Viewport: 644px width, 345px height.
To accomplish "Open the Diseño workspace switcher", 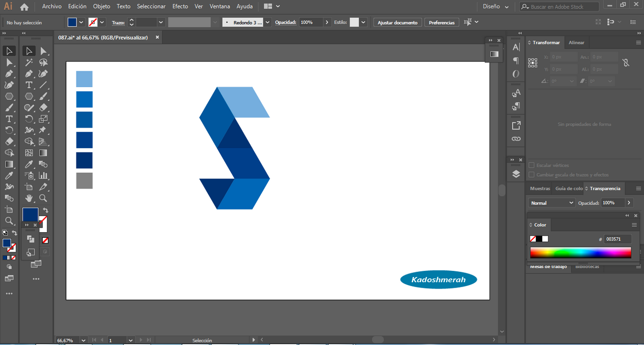I will [x=496, y=7].
